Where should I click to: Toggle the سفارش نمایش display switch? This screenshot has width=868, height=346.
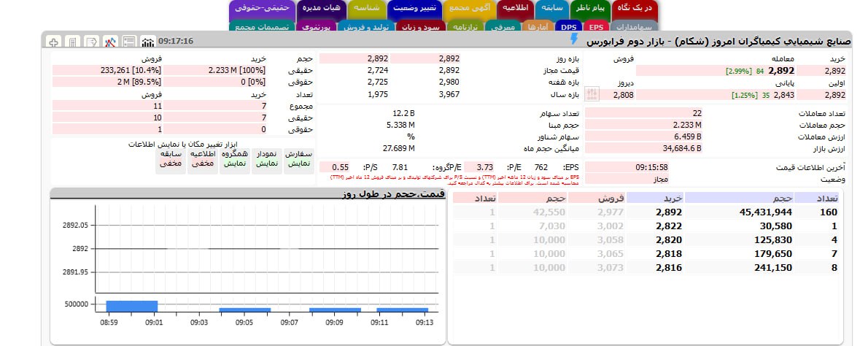[299, 161]
